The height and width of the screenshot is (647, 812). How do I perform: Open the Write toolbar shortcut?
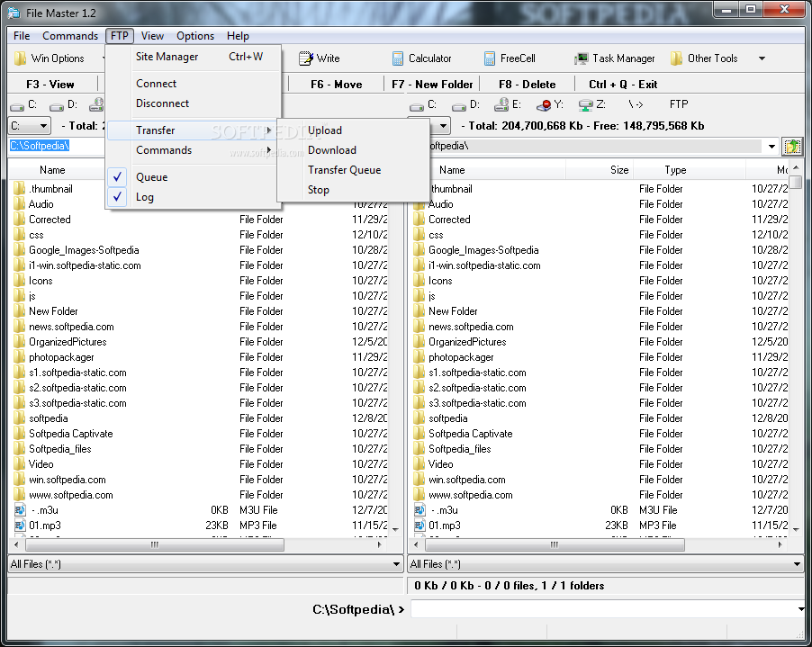(x=320, y=58)
